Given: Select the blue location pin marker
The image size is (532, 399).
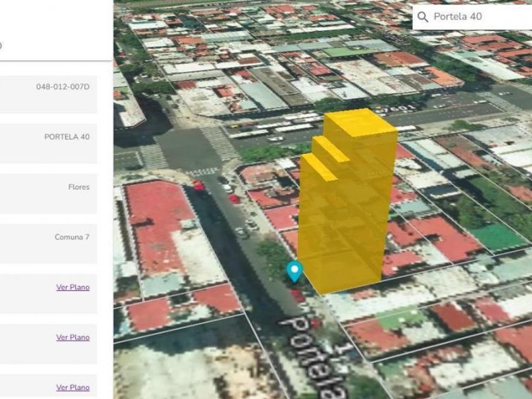Looking at the screenshot, I should coord(294,270).
